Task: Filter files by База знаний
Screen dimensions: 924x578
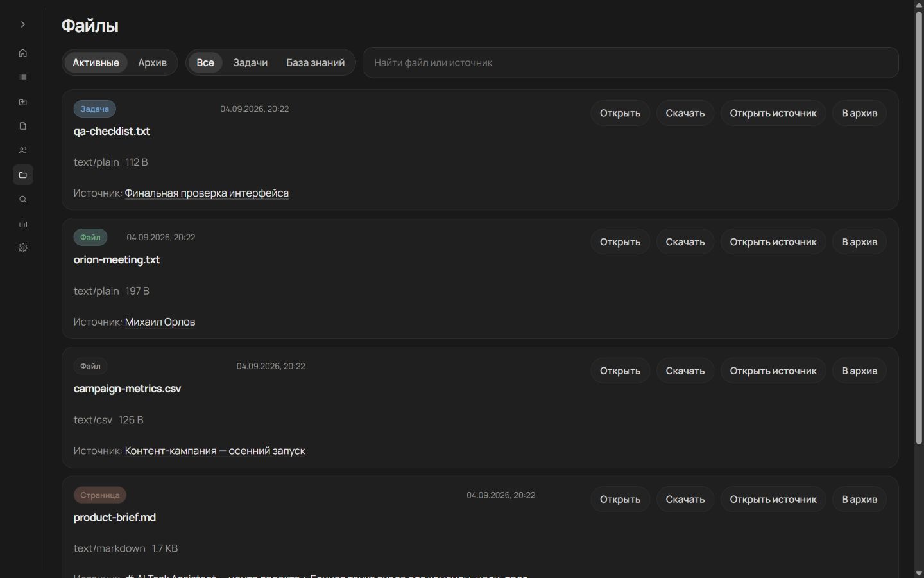Action: (x=315, y=62)
